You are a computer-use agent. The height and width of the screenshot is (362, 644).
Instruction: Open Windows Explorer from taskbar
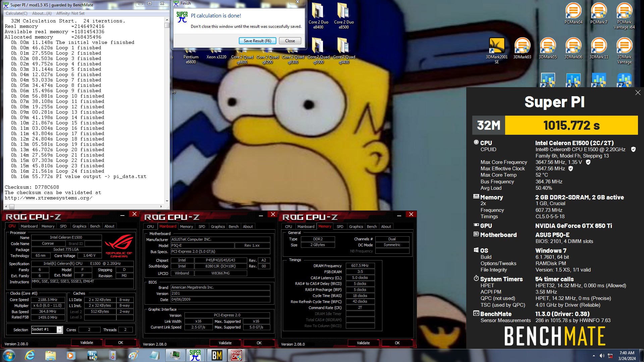coord(50,355)
